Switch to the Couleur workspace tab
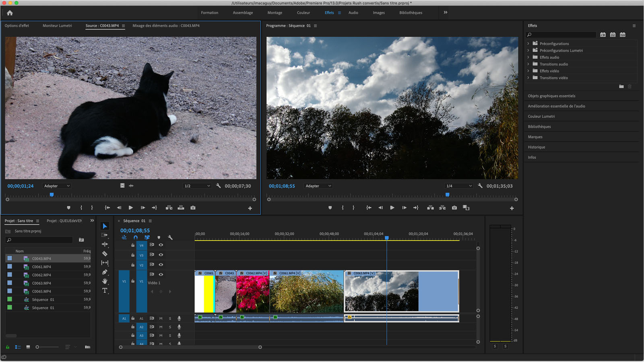This screenshot has width=644, height=362. (x=303, y=13)
